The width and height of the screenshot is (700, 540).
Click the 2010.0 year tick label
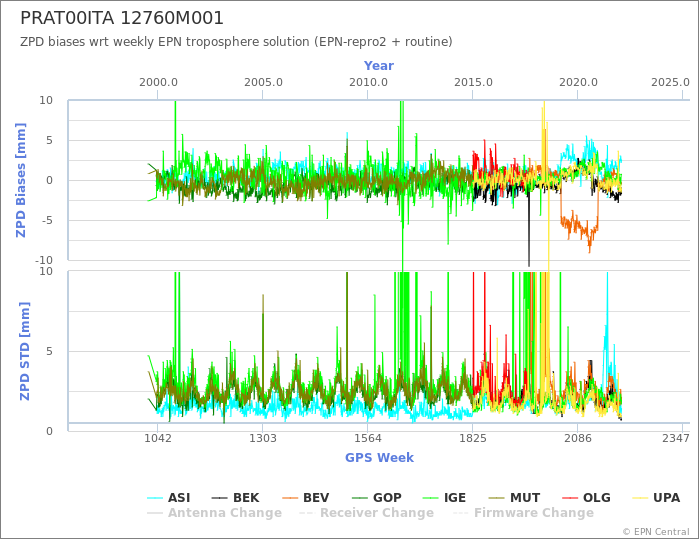[368, 83]
